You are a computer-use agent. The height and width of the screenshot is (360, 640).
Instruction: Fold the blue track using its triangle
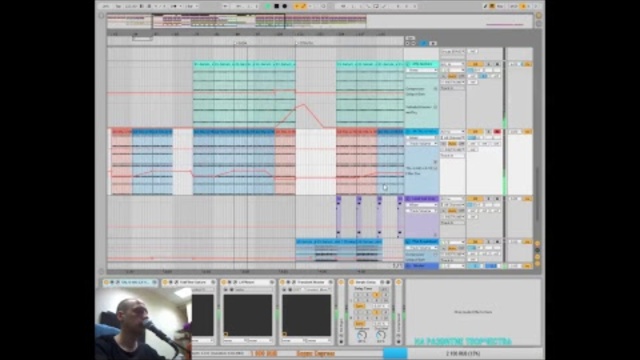[408, 131]
